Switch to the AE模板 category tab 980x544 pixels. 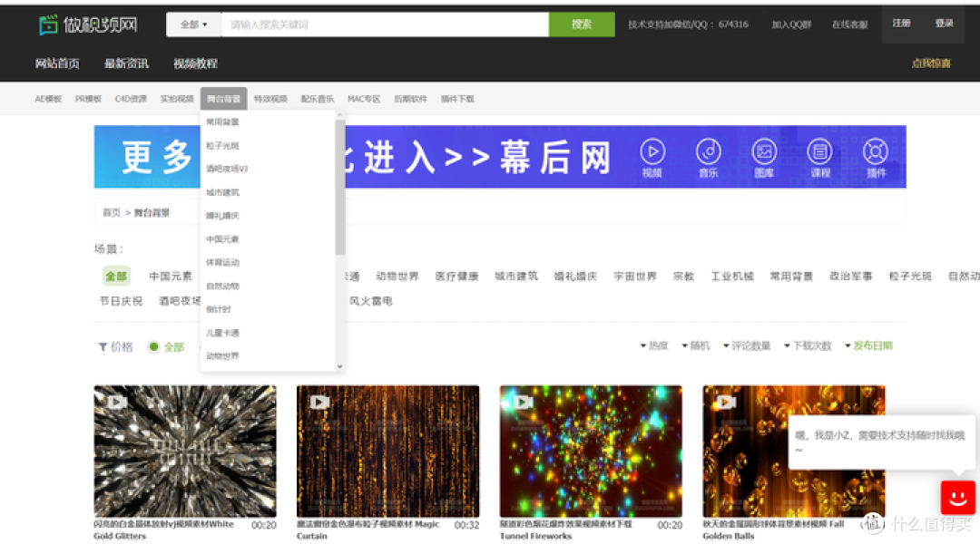tap(48, 99)
